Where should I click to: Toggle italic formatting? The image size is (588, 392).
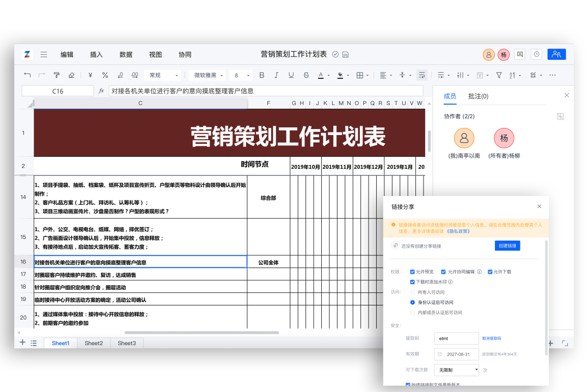[x=277, y=75]
